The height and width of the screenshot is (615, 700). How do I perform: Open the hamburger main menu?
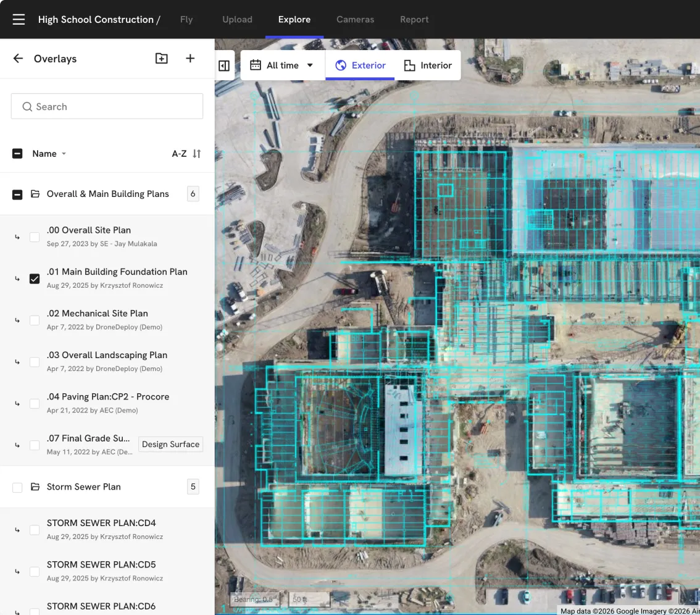pos(19,20)
